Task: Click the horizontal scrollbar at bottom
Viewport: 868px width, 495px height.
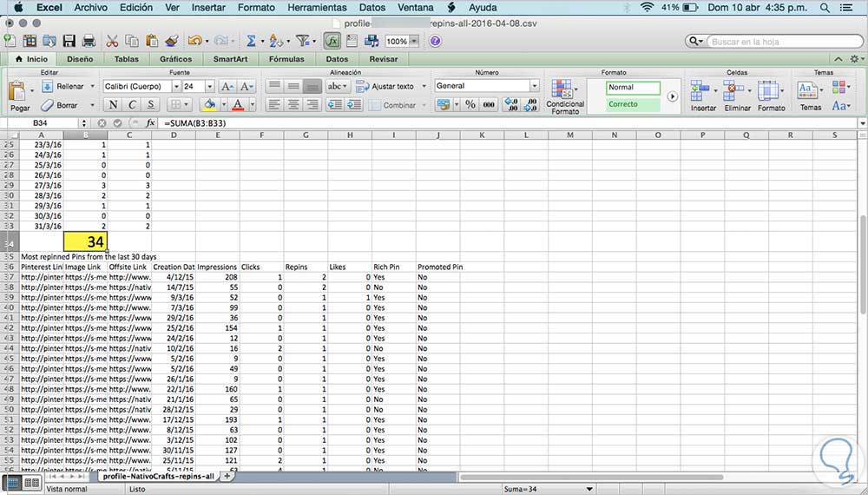Action: coord(592,477)
